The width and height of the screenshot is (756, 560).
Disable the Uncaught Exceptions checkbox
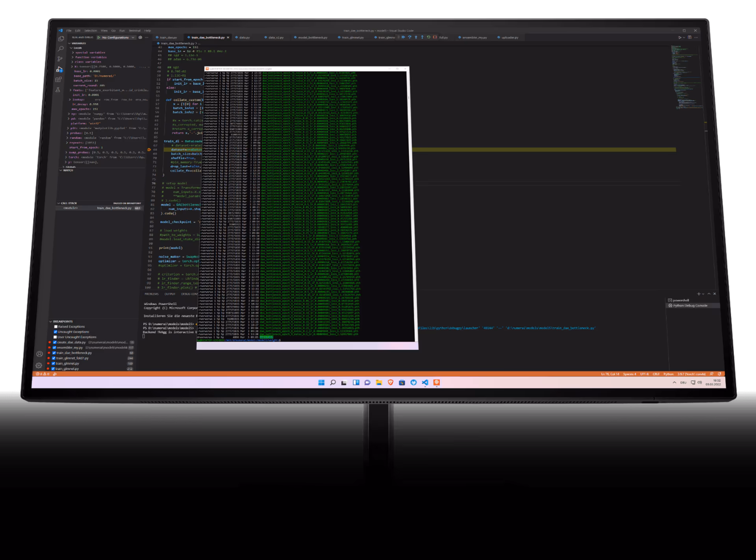pyautogui.click(x=55, y=332)
